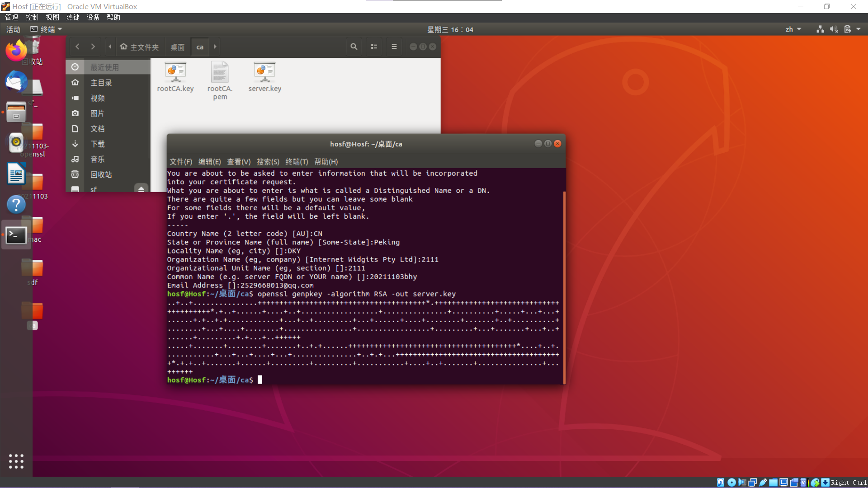This screenshot has width=868, height=488.
Task: Go to 主文件夹 in path bar
Action: (140, 47)
